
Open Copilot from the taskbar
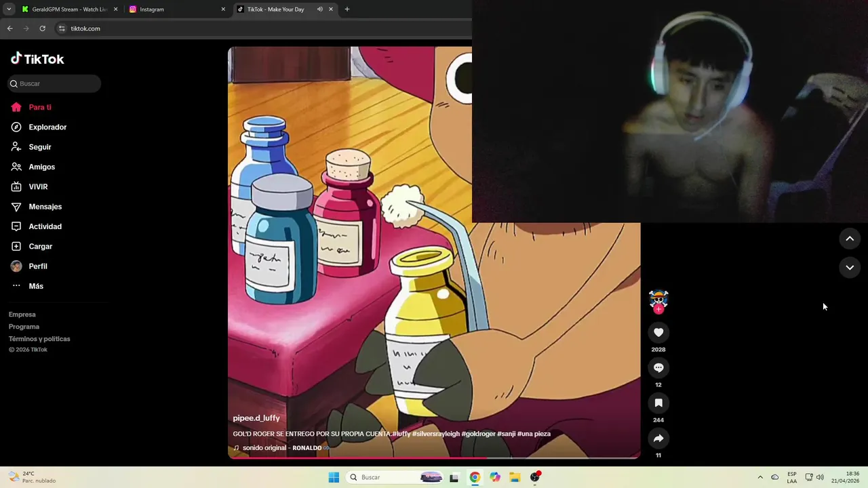click(495, 477)
